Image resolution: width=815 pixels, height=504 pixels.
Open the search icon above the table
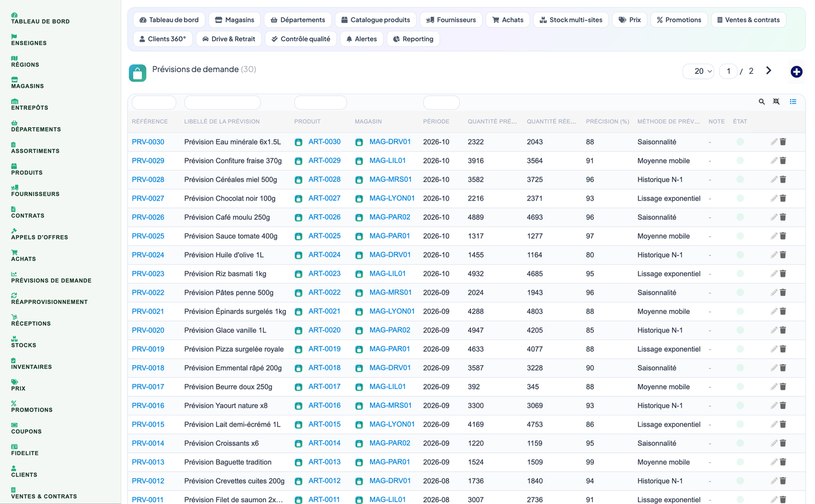tap(761, 101)
